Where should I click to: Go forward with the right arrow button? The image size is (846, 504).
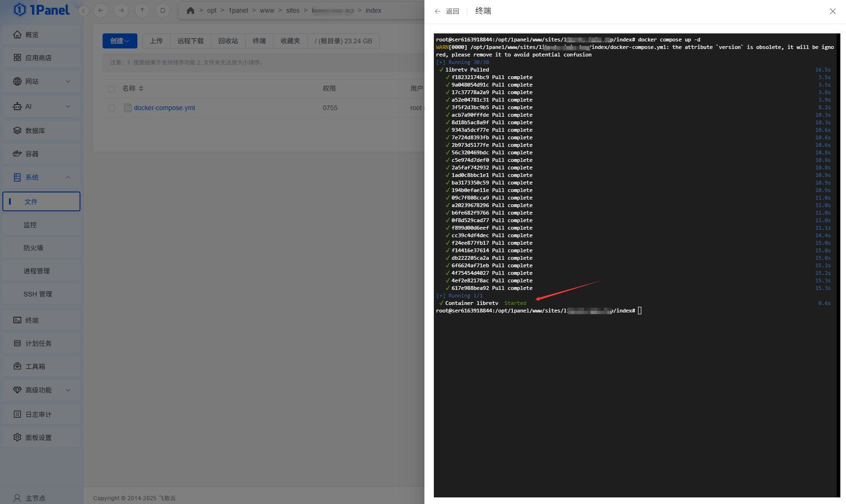(x=121, y=10)
